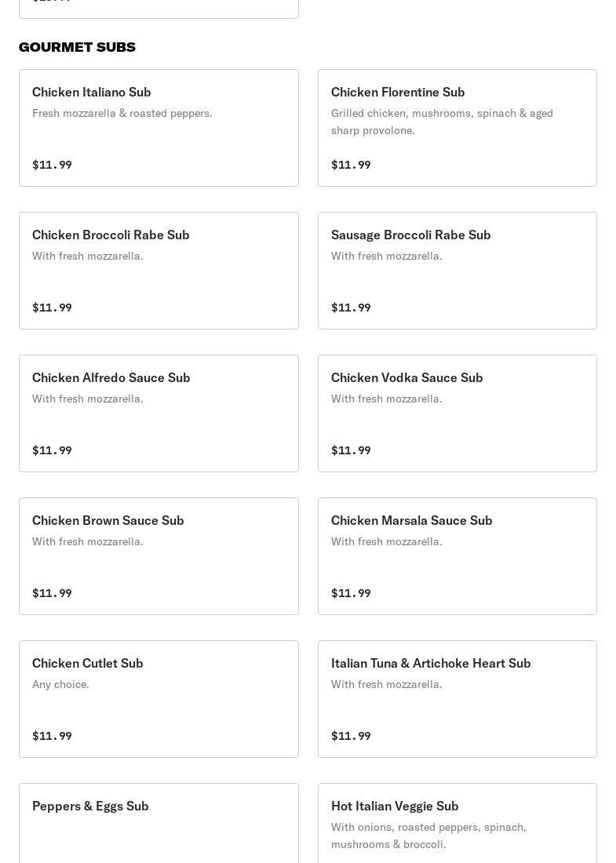The height and width of the screenshot is (863, 616).
Task: Click the $11.99 price on Chicken Cutlet Sub
Action: pyautogui.click(x=52, y=736)
